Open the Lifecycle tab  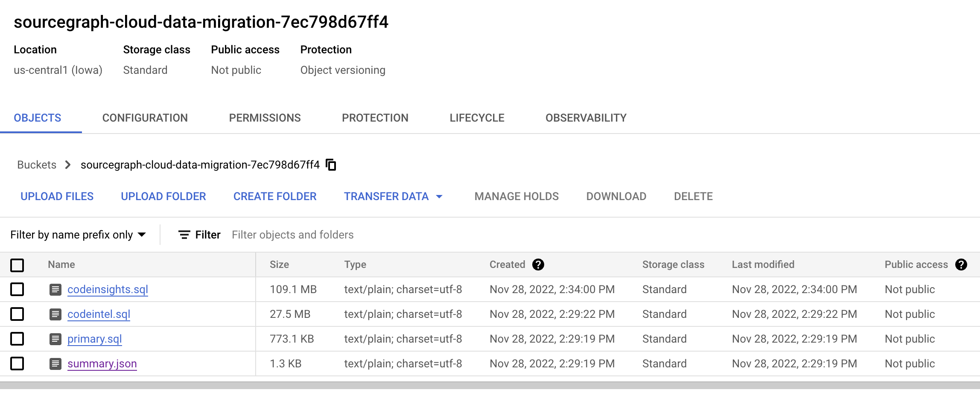477,118
